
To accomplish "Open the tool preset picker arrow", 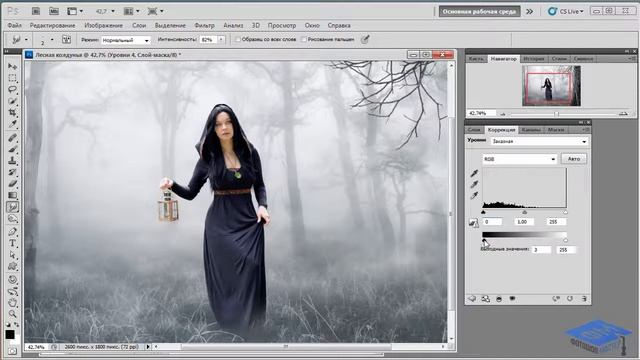I will [26, 40].
